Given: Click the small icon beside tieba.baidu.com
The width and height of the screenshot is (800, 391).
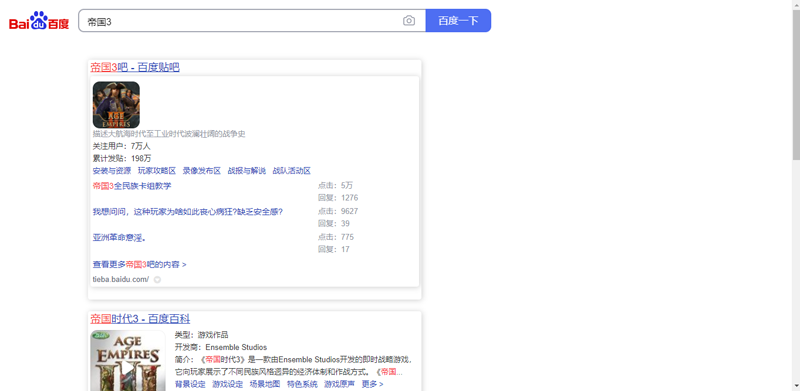Looking at the screenshot, I should point(157,280).
